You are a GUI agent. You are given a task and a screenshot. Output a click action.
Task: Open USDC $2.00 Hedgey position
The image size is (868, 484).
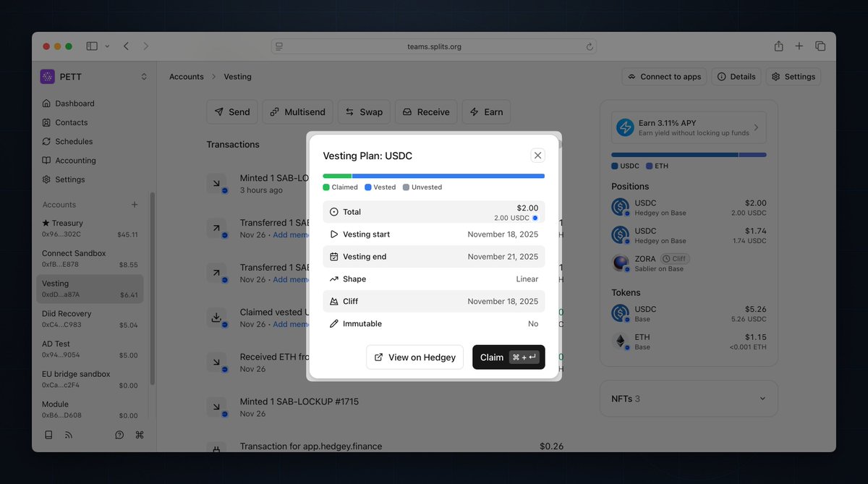pos(689,208)
